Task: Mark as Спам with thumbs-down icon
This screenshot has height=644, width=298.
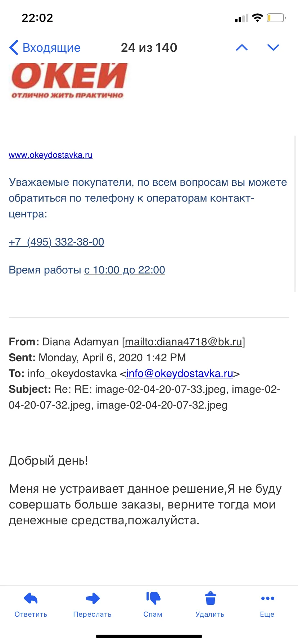Action: [153, 598]
